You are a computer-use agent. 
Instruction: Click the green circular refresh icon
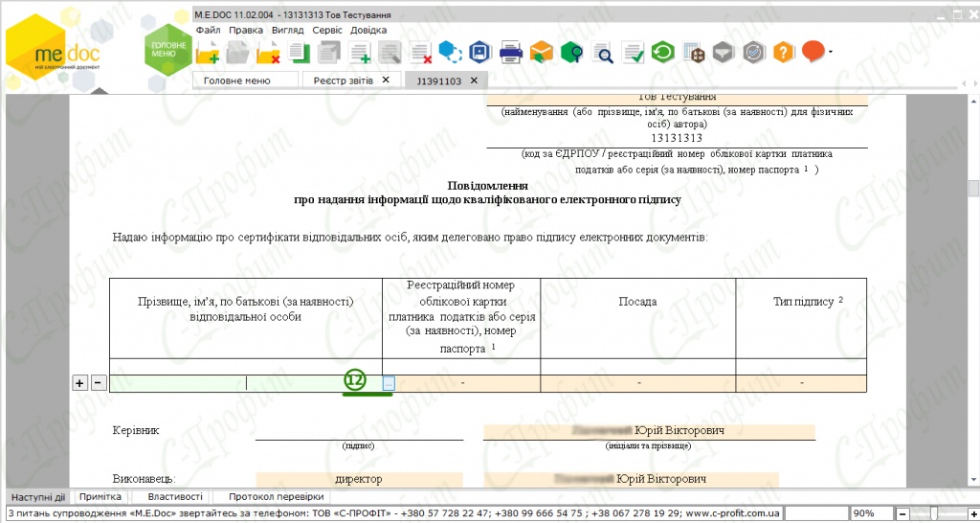[x=662, y=52]
